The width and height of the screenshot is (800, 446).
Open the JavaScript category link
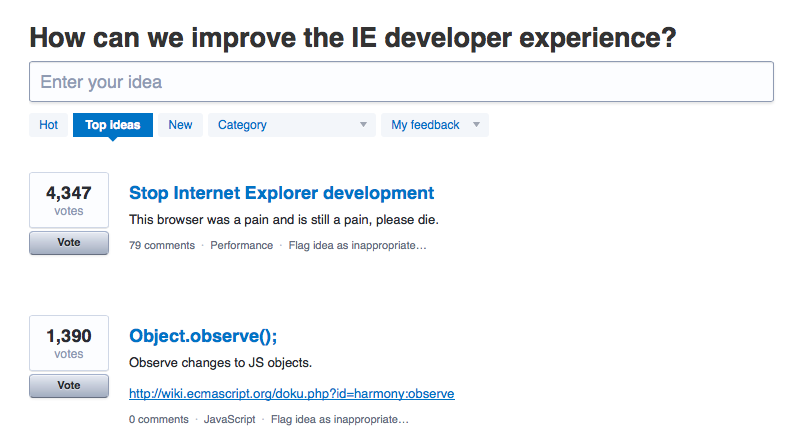230,419
